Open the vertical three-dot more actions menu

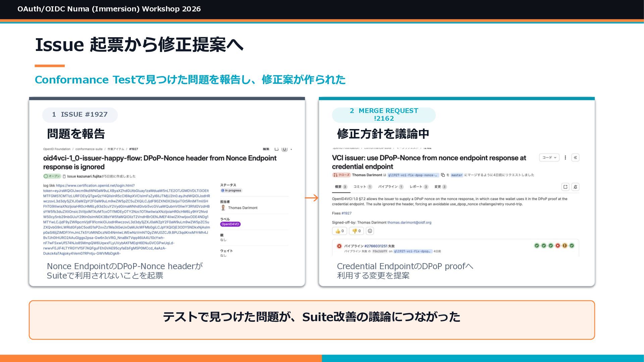tap(565, 158)
